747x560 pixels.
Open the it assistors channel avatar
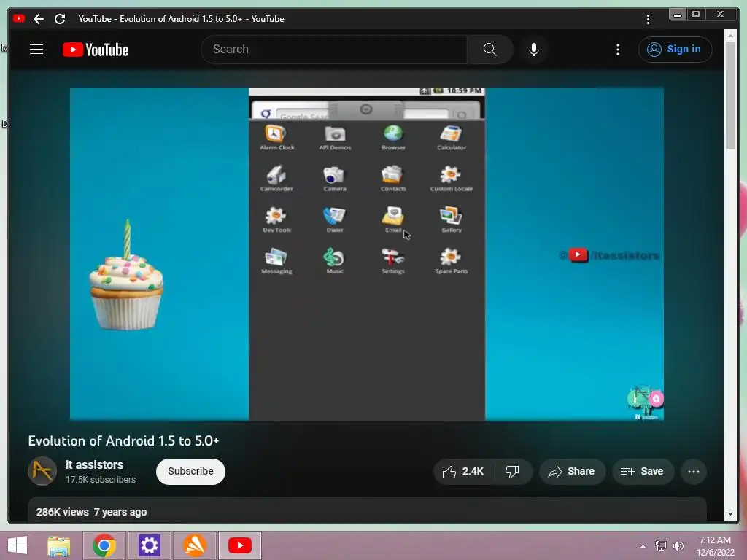(42, 471)
